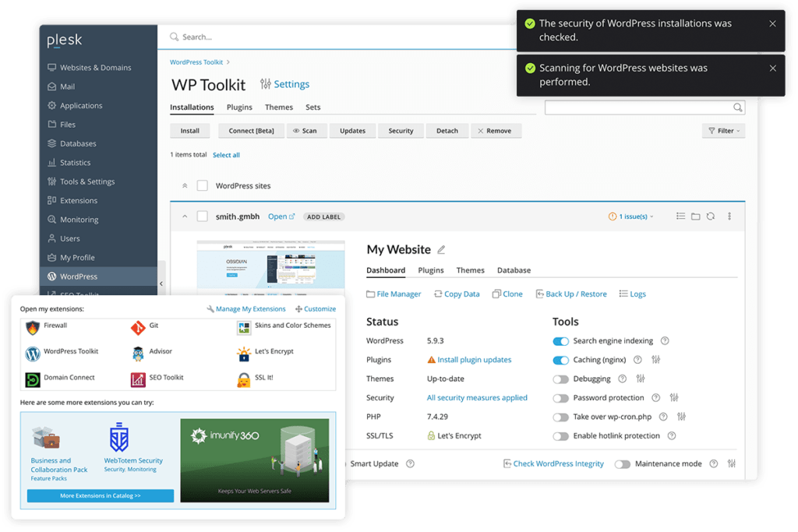Screen dimensions: 798x532
Task: Click the Imunify360 banner
Action: [x=255, y=460]
